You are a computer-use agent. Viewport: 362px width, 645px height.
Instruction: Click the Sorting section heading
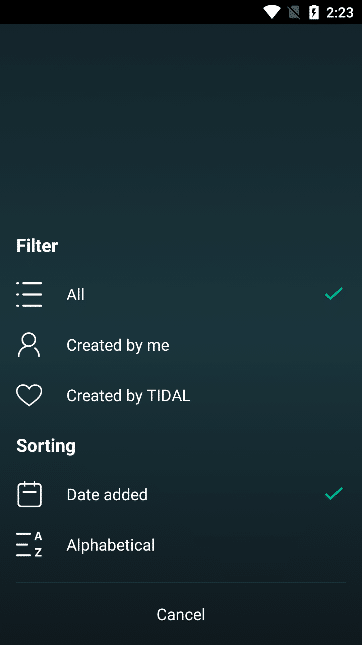click(x=46, y=446)
